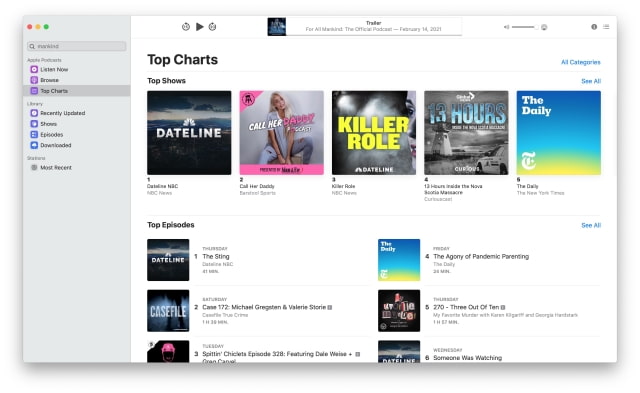Click the All Categories link
Screen dimensions: 640x393
580,62
